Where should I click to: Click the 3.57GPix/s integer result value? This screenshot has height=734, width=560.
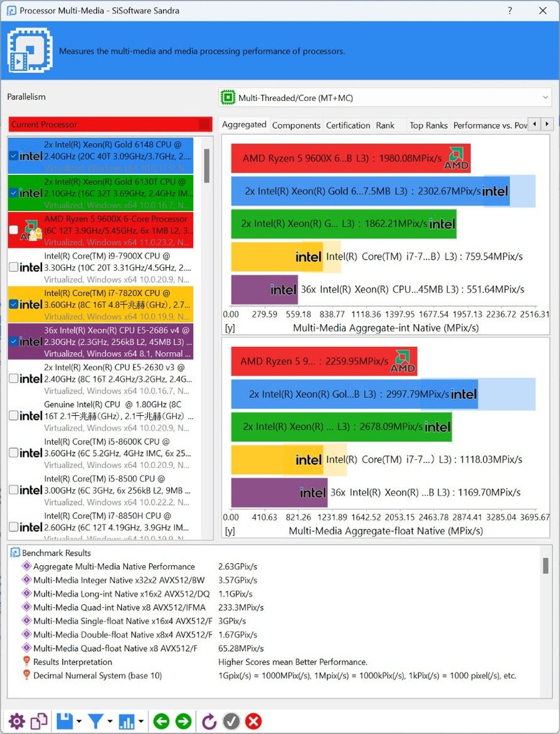point(238,580)
